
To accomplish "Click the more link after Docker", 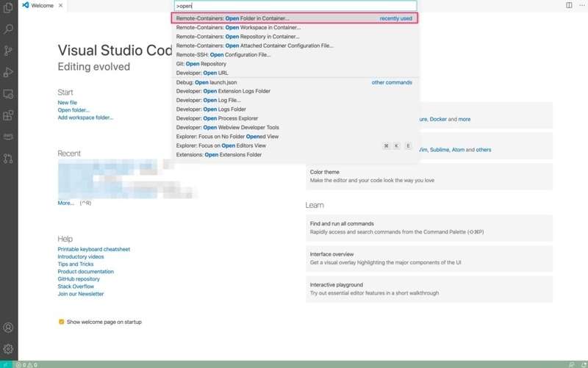I will [x=465, y=119].
